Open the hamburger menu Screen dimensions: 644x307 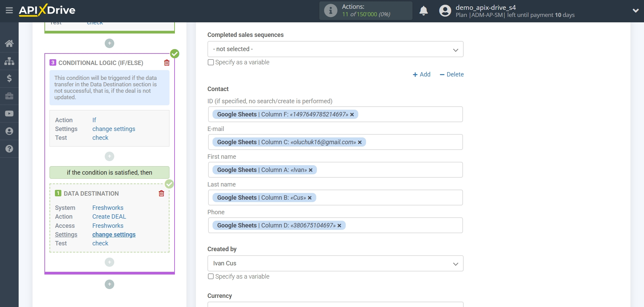tap(9, 10)
